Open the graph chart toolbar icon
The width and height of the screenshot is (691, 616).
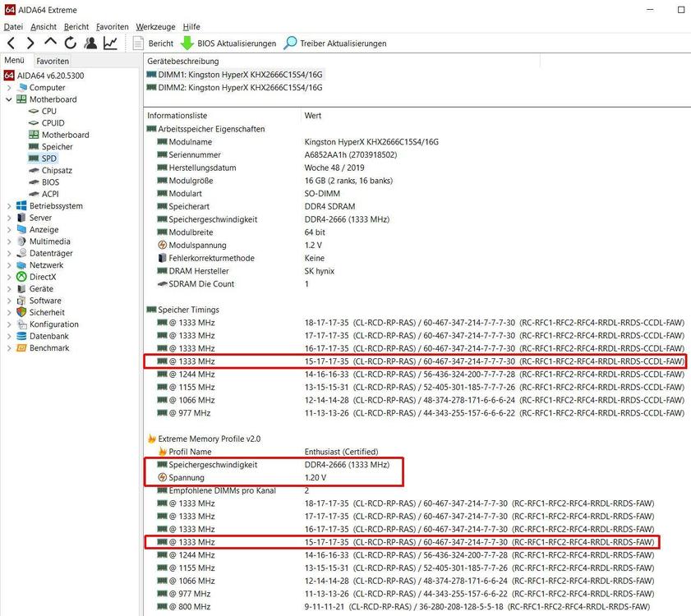(110, 43)
